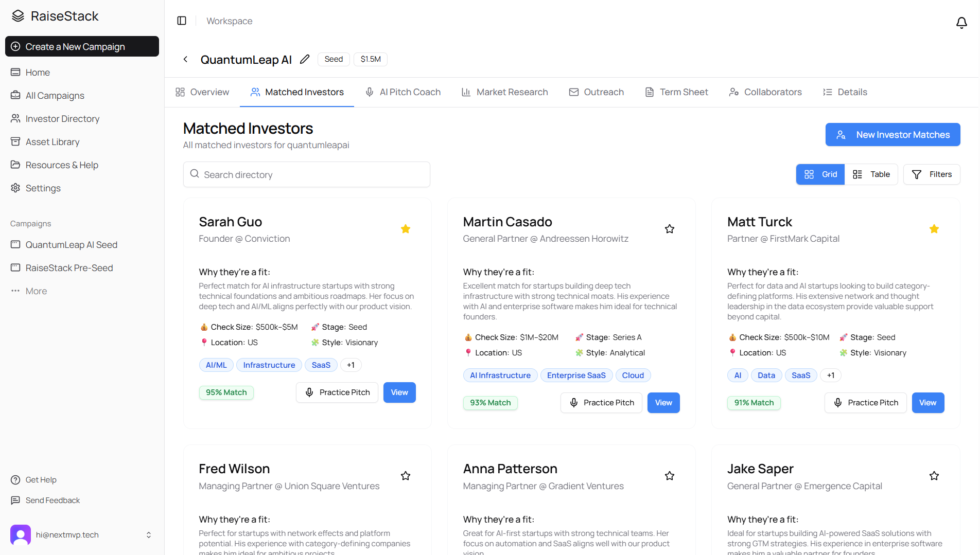Open the Overview tab
980x555 pixels.
coord(202,92)
